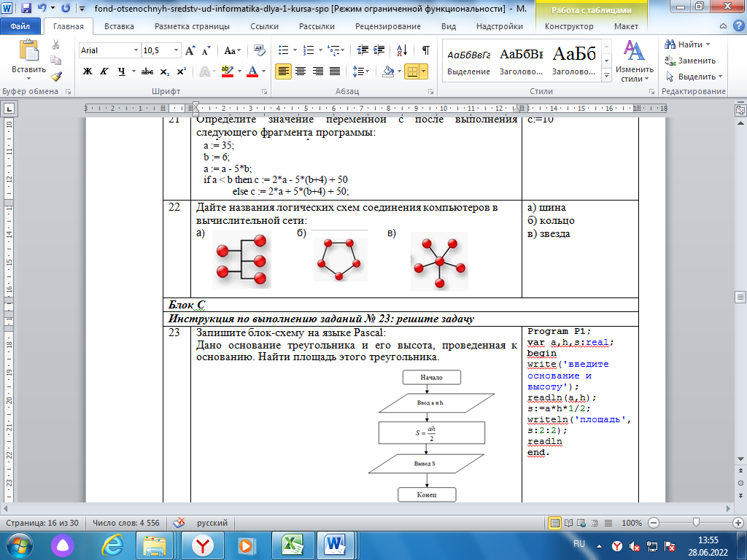
Task: Click the русский language status button
Action: coord(212,523)
